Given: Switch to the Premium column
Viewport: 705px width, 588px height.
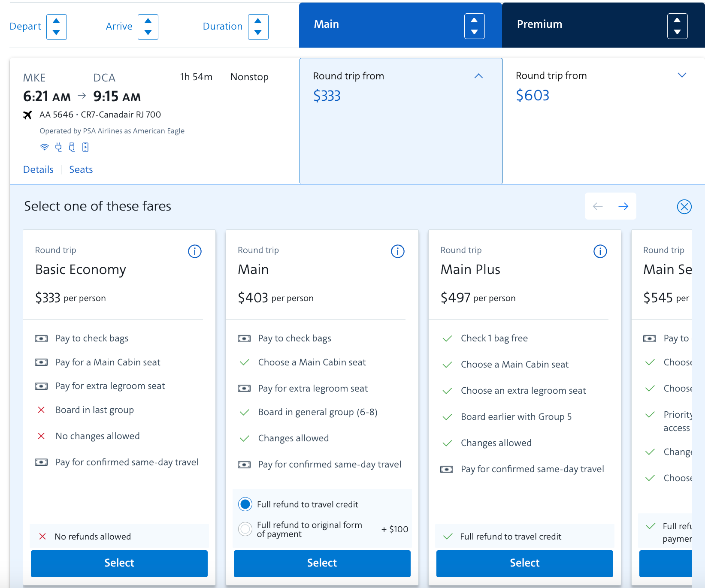Looking at the screenshot, I should click(x=540, y=24).
